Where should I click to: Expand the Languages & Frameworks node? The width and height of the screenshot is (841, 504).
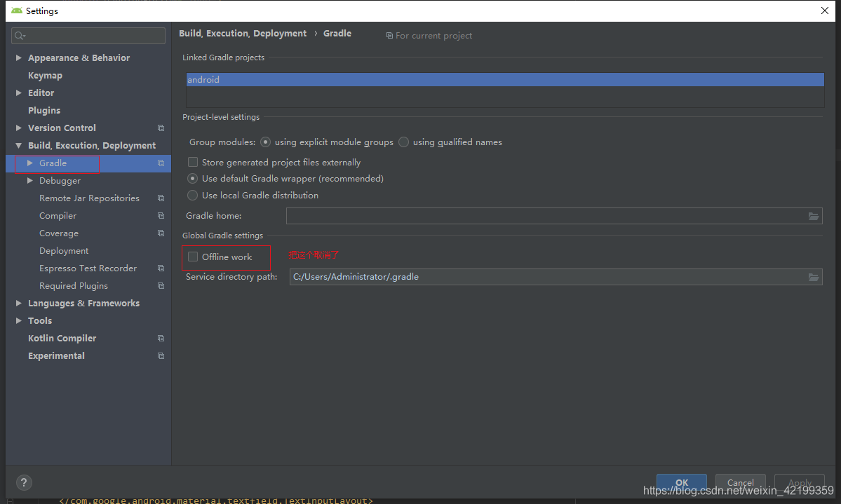click(x=18, y=303)
